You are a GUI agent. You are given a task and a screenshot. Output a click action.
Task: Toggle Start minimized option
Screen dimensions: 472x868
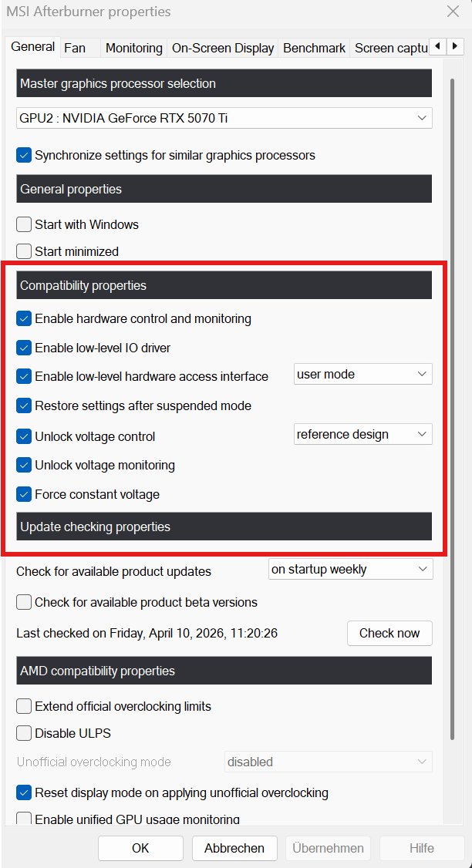coord(24,251)
